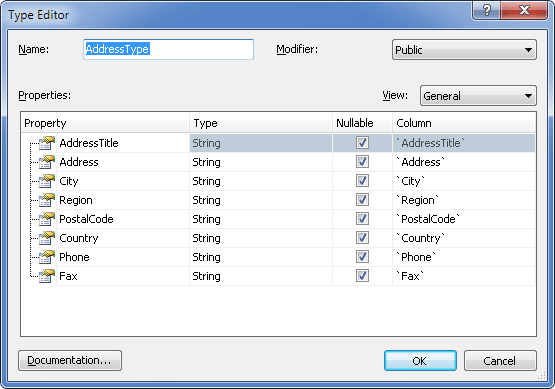Click the Phone property icon
This screenshot has width=555, height=389.
tap(47, 257)
